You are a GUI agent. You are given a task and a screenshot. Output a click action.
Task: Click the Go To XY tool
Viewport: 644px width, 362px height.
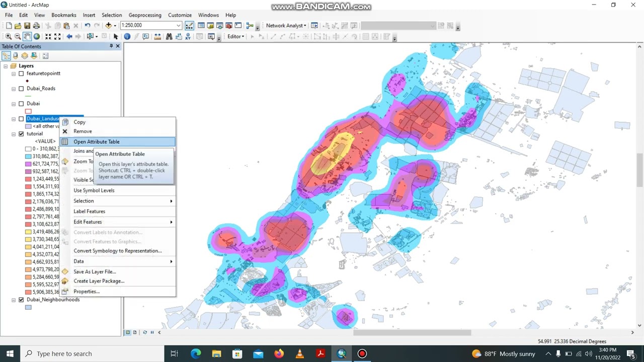(x=188, y=37)
